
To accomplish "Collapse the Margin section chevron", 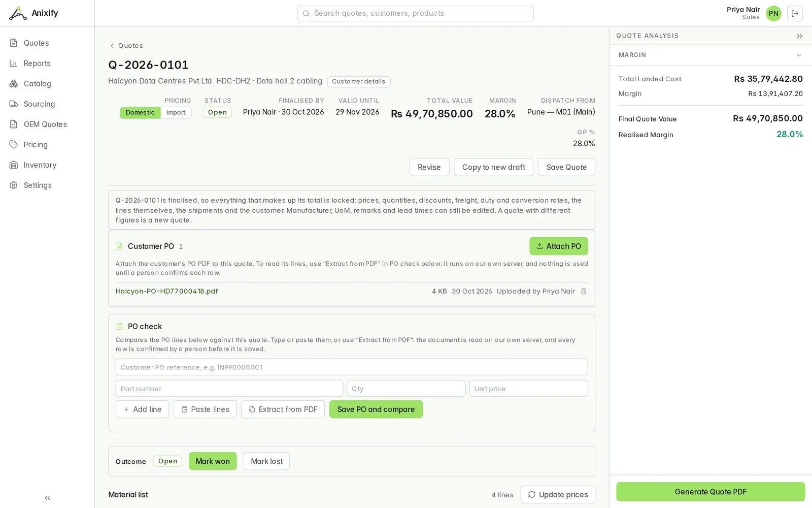I will coord(799,55).
